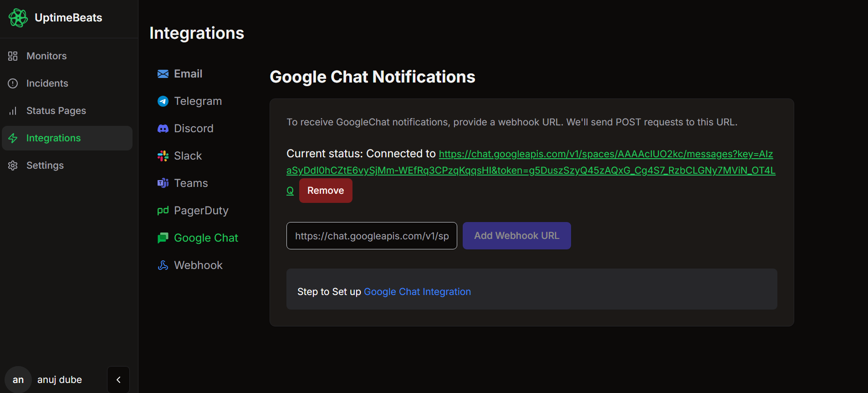Collapse the sidebar with the chevron

tap(118, 380)
